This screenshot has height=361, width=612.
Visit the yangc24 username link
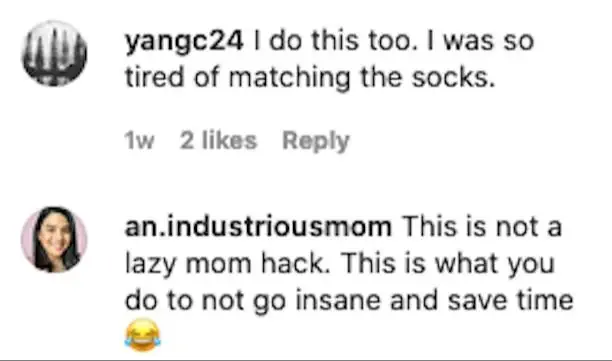184,41
